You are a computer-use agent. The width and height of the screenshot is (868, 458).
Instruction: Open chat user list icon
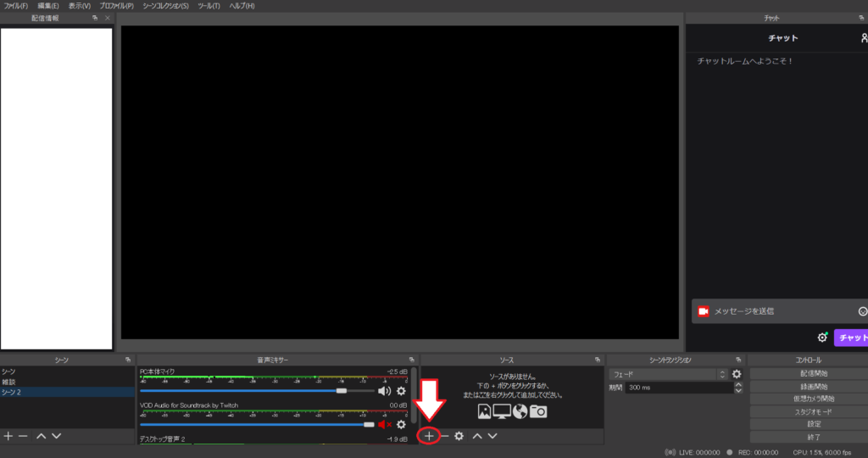(864, 38)
